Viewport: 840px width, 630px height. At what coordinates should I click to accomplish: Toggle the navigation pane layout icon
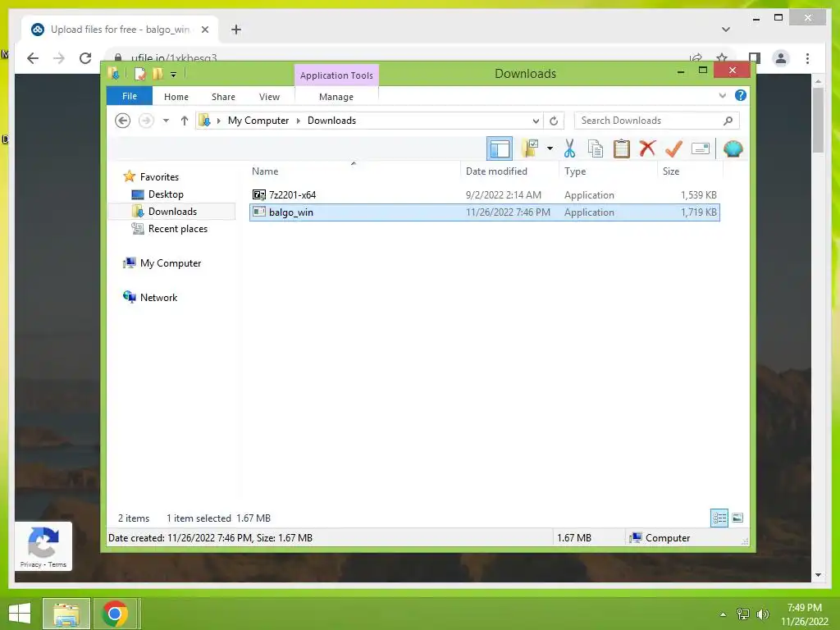(x=500, y=149)
